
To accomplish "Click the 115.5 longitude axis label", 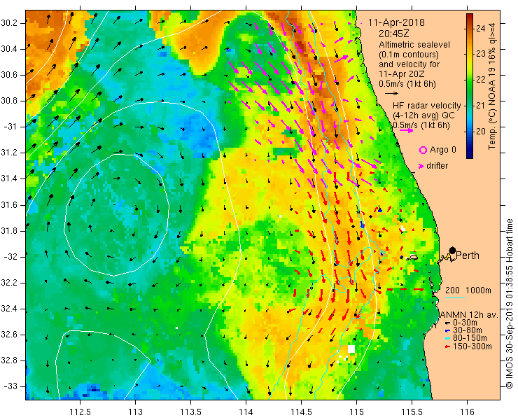I will tap(412, 412).
